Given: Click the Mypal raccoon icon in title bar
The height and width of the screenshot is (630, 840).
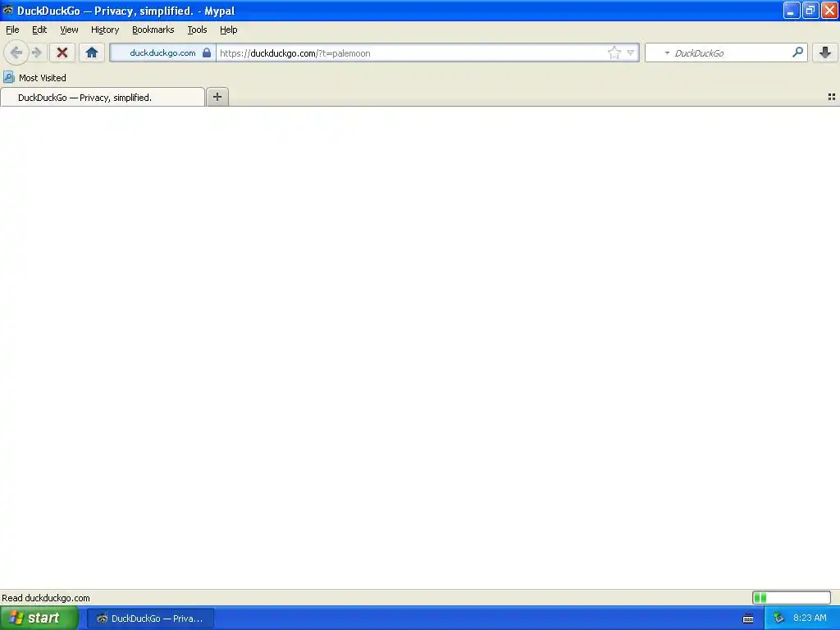Looking at the screenshot, I should click(7, 10).
